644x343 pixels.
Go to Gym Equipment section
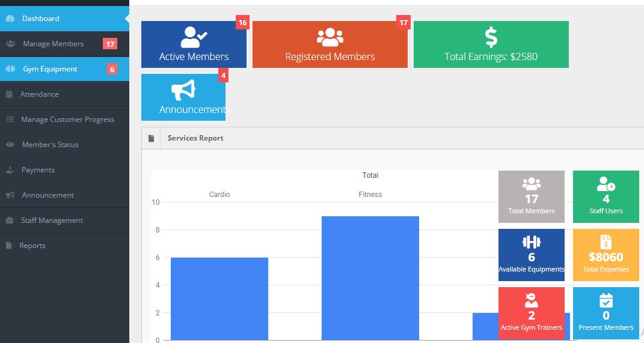pyautogui.click(x=64, y=69)
